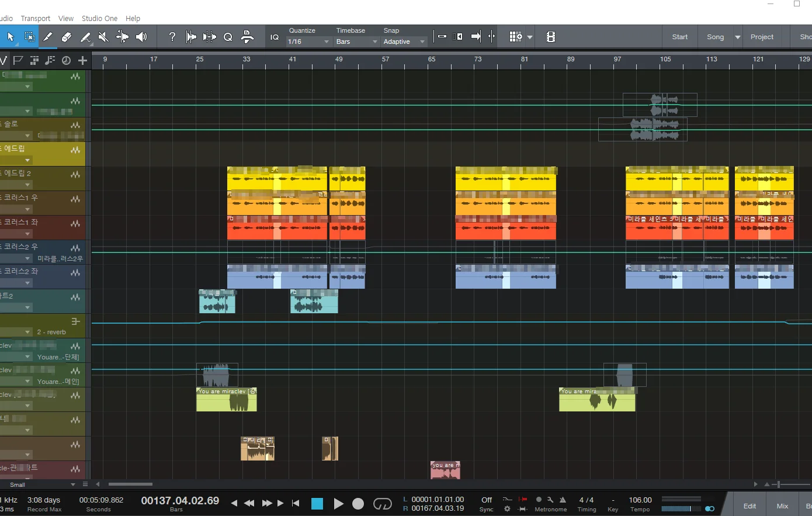Viewport: 812px width, 516px height.
Task: Open the Snap Adaptive dropdown
Action: pos(404,41)
